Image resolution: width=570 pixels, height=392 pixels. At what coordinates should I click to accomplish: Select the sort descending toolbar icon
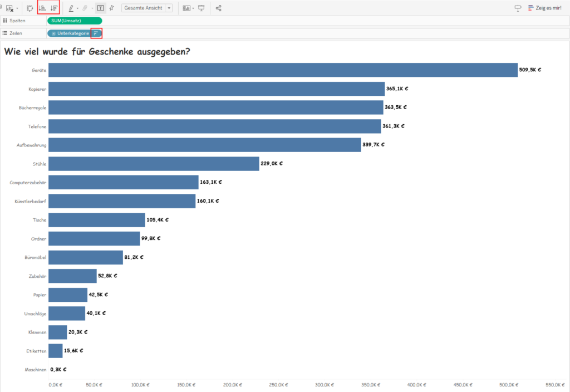point(52,8)
